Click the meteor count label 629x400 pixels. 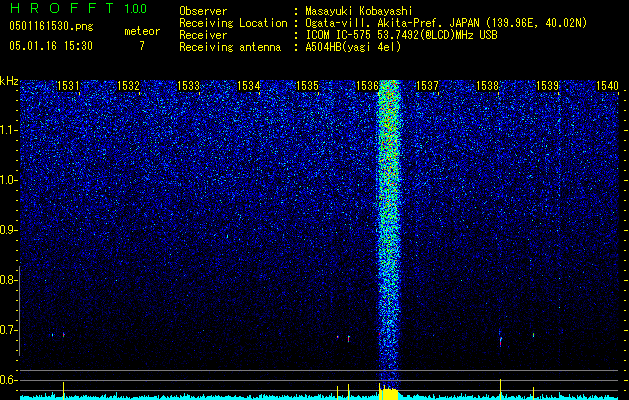(142, 31)
